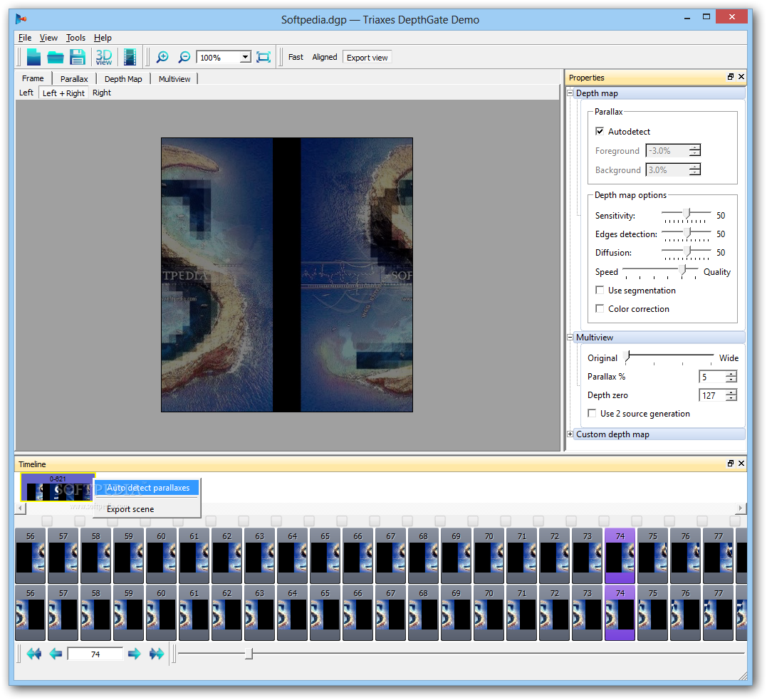Click the Depth zero spinner arrows
767x700 pixels.
pos(731,395)
